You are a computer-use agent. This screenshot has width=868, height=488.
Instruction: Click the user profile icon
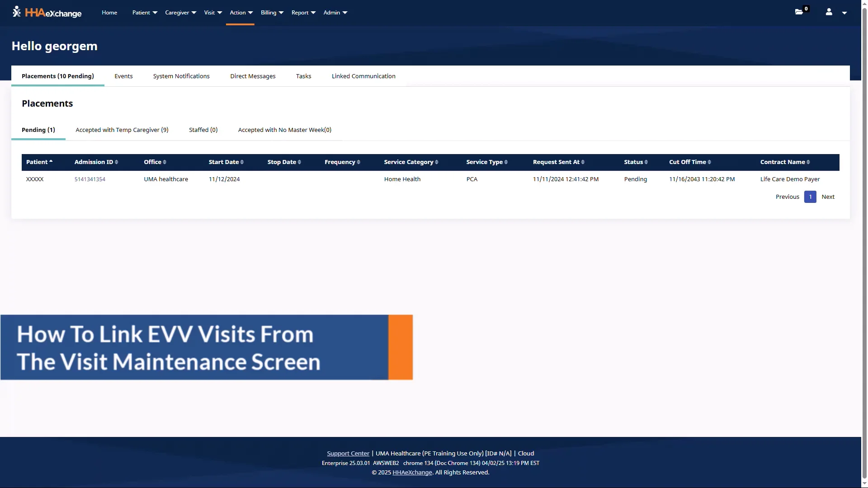830,12
